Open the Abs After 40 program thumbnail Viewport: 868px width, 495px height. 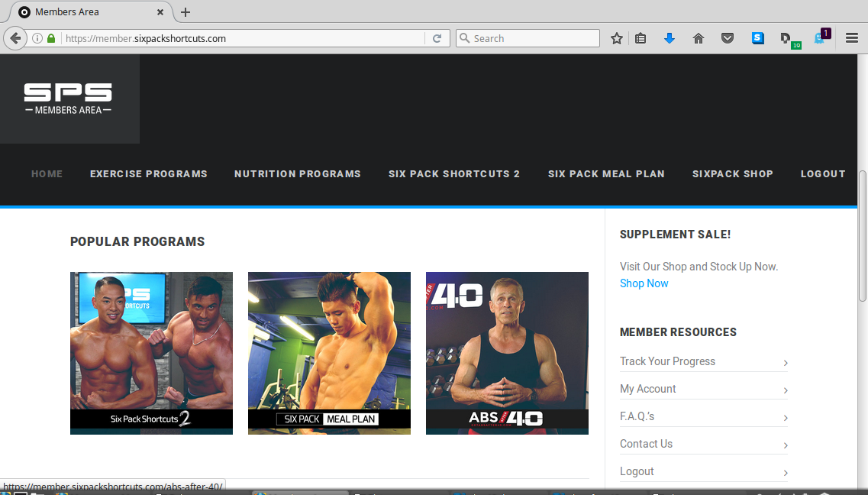(x=507, y=353)
